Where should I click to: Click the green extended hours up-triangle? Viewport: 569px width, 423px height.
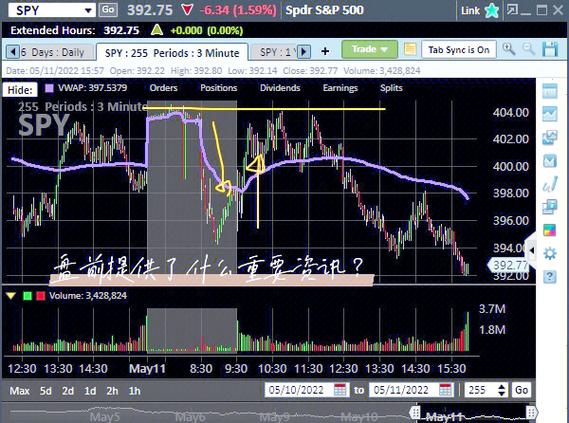(x=157, y=30)
